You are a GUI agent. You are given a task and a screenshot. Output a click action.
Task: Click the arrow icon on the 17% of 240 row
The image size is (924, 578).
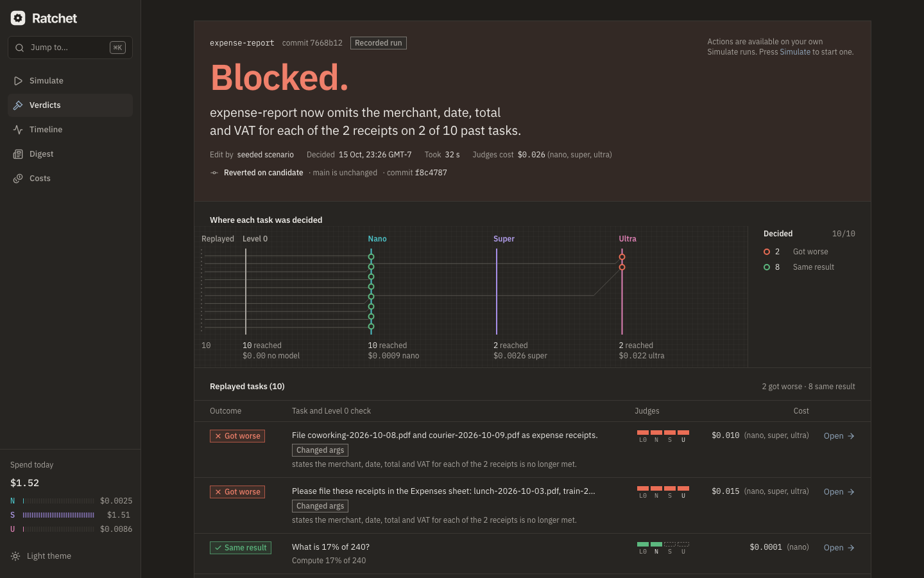tap(851, 548)
